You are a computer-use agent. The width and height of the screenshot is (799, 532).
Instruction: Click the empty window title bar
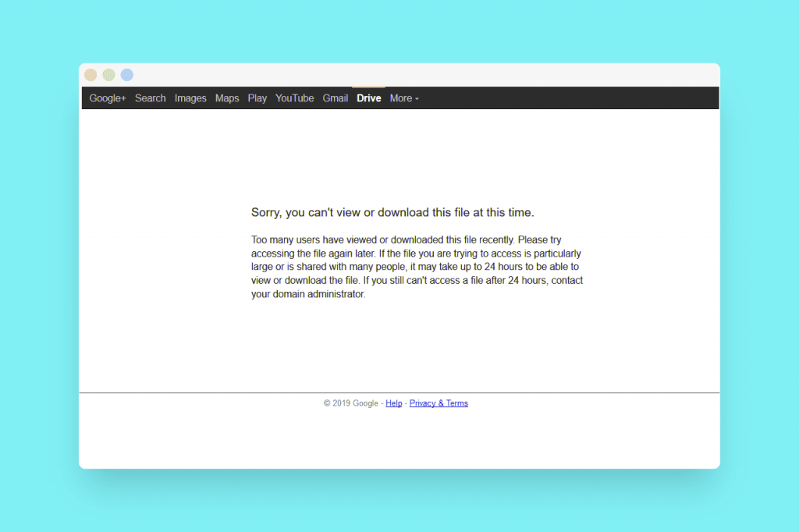[x=421, y=75]
